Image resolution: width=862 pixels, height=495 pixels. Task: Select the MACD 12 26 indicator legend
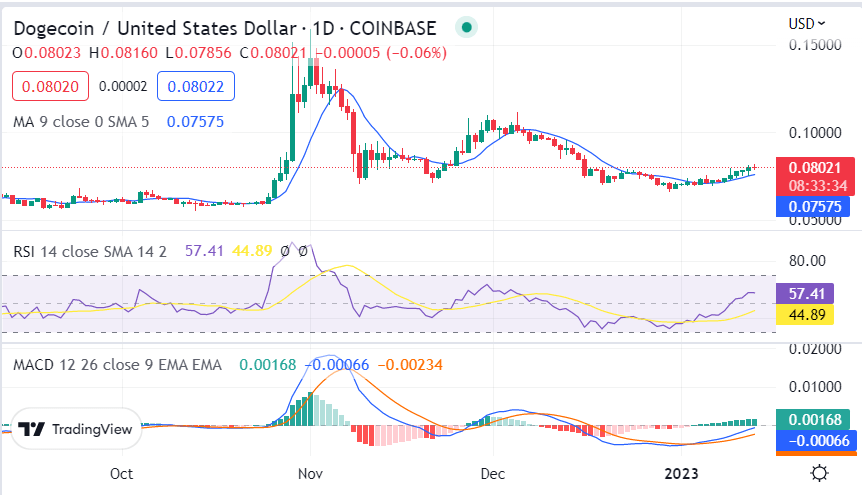click(x=117, y=365)
